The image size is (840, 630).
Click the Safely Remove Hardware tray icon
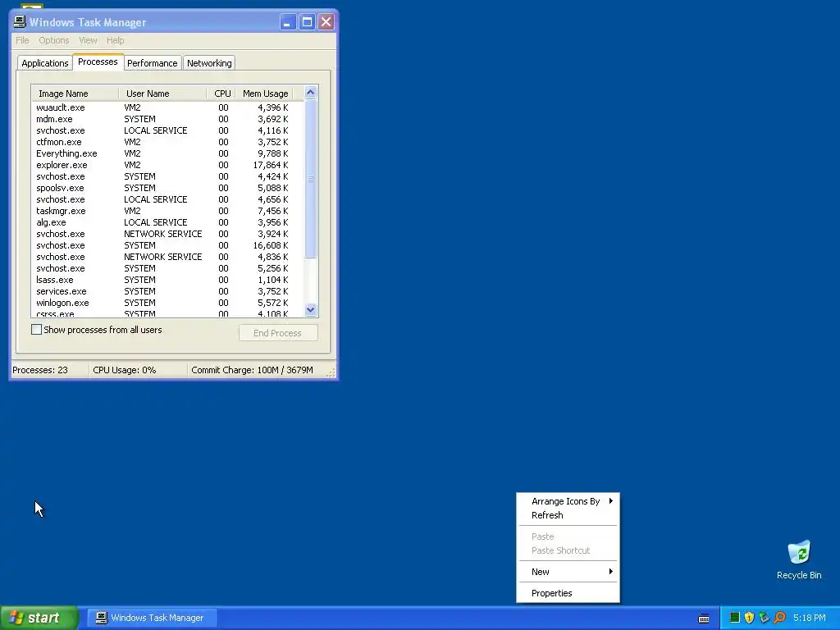point(765,618)
